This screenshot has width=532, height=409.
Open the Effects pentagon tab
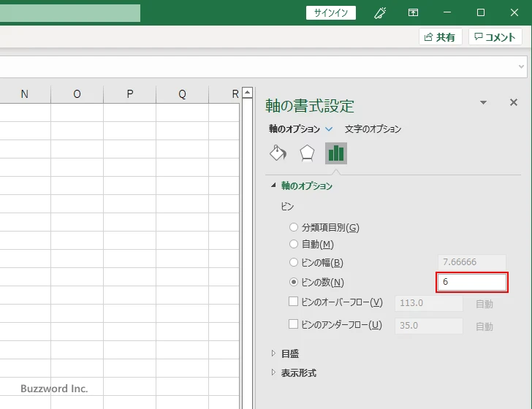[307, 153]
